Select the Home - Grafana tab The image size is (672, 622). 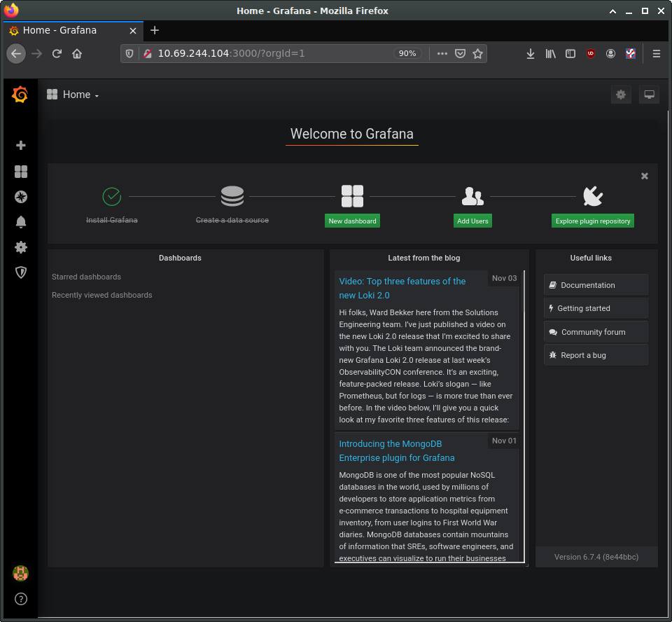pos(73,30)
